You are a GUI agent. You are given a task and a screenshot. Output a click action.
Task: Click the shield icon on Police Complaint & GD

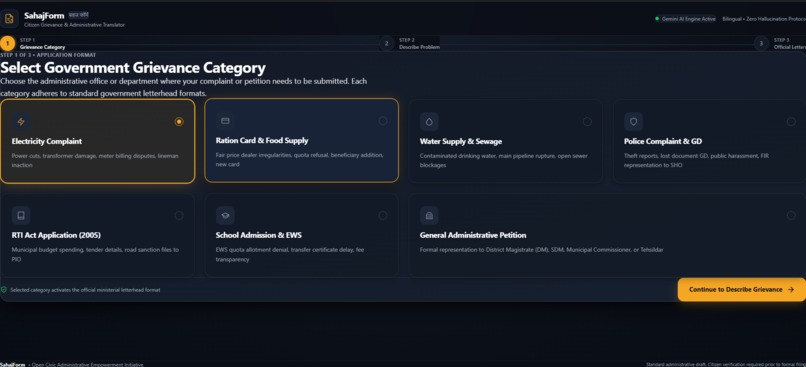click(633, 122)
